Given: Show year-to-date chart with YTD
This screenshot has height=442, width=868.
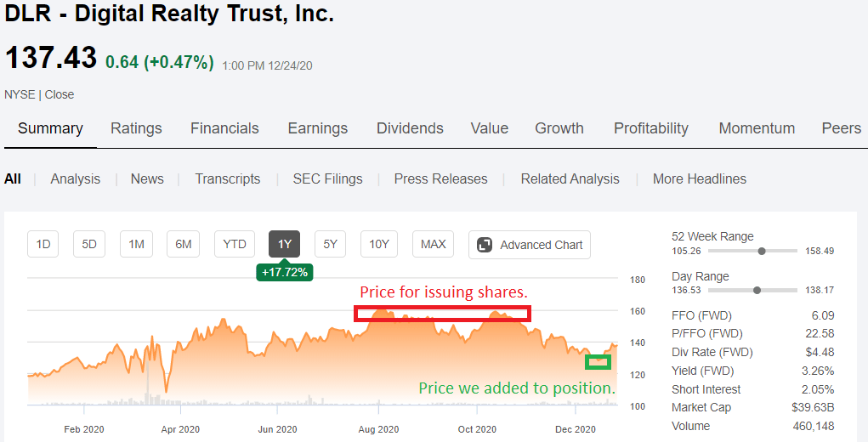Looking at the screenshot, I should 235,245.
